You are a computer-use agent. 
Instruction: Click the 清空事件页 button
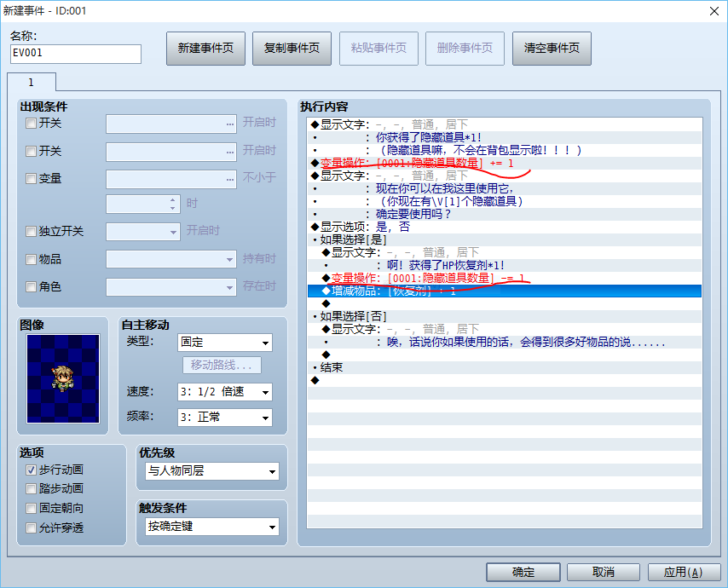tap(552, 49)
